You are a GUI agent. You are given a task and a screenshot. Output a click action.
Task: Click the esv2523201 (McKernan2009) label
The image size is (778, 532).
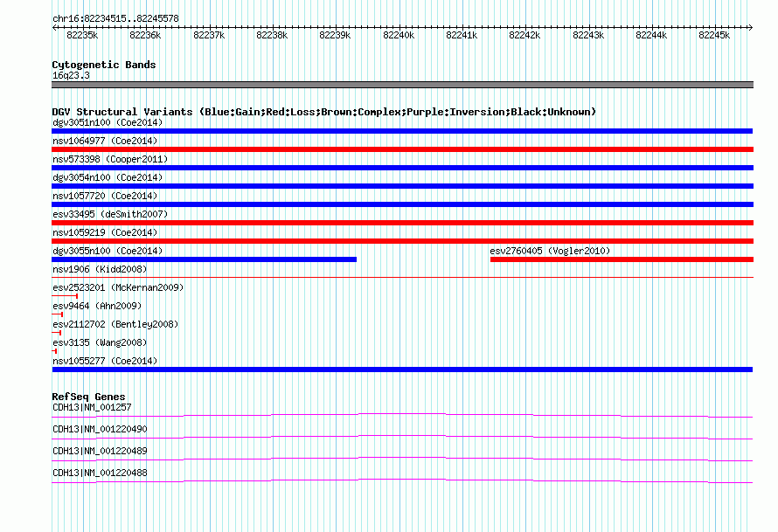click(118, 287)
